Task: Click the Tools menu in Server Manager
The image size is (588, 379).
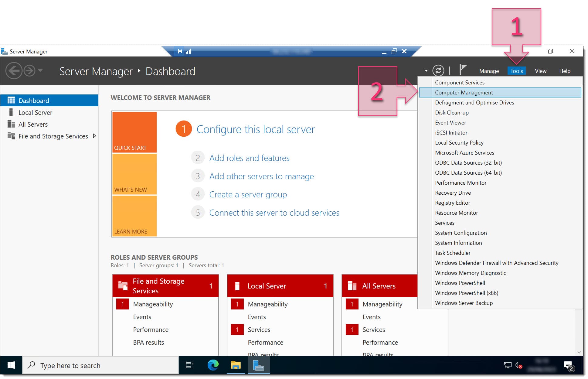Action: point(516,71)
